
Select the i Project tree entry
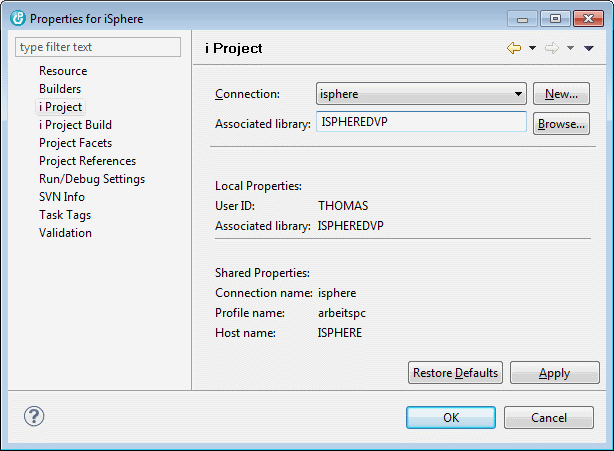(60, 107)
